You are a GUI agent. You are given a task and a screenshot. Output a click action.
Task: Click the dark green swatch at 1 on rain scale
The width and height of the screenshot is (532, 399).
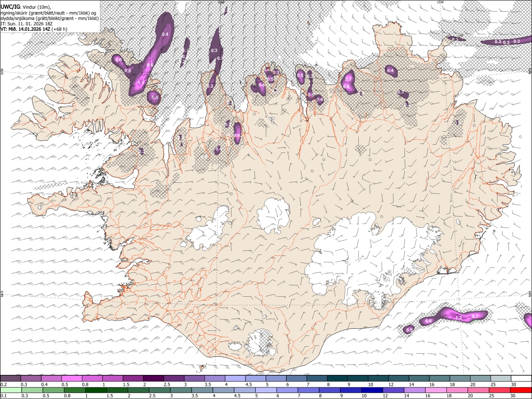pyautogui.click(x=96, y=390)
